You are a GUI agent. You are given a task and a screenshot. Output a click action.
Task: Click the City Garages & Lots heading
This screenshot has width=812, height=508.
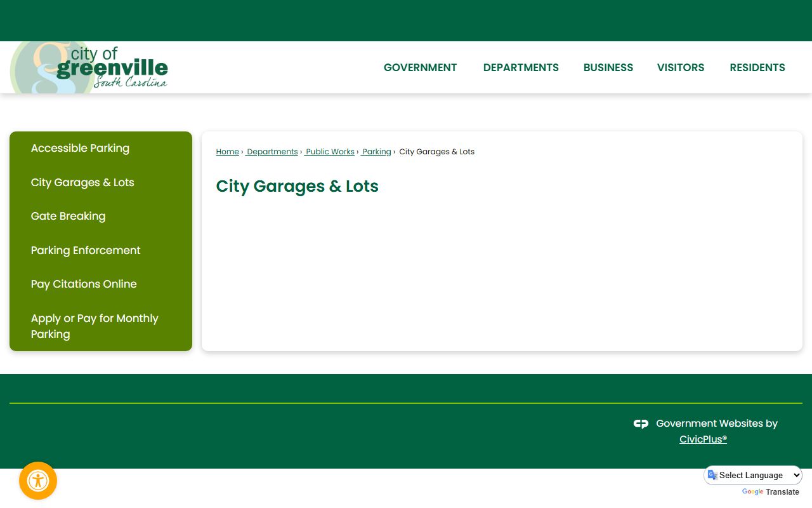click(x=297, y=186)
